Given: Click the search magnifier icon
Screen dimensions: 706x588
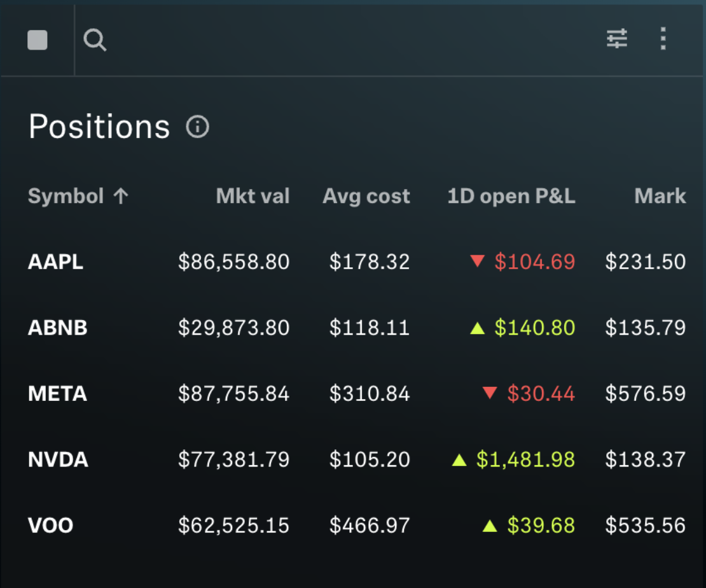Looking at the screenshot, I should pos(95,41).
